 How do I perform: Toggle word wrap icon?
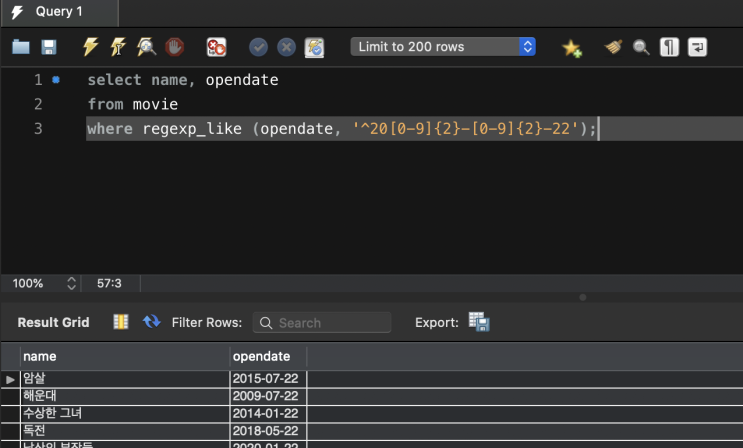point(697,47)
